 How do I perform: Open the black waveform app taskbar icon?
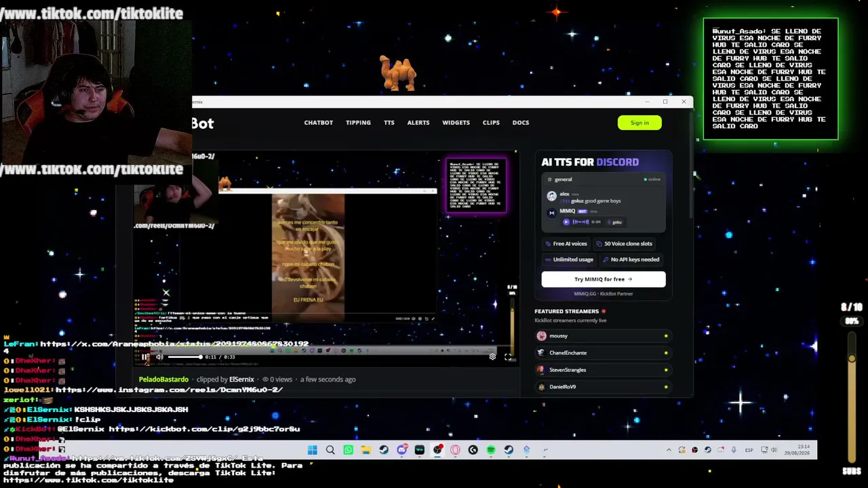(419, 450)
